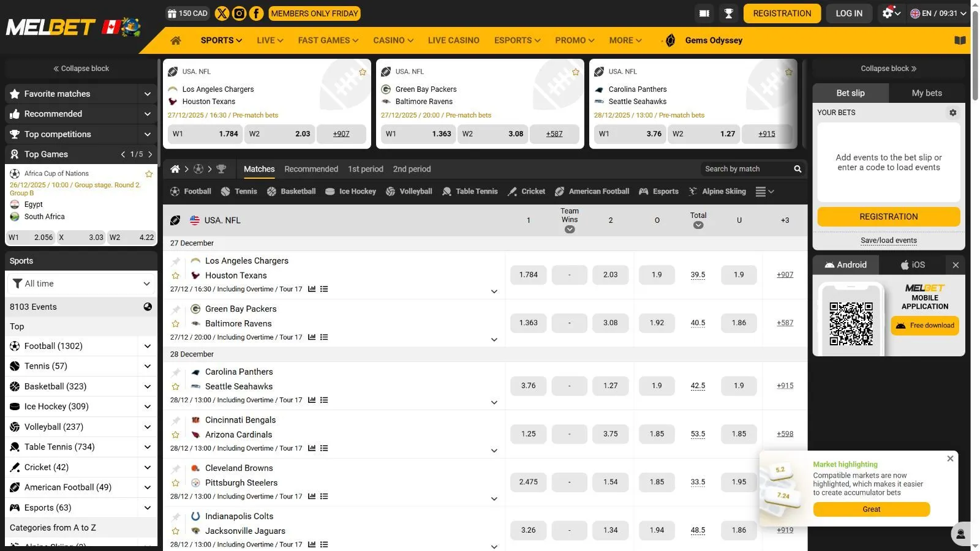Image resolution: width=980 pixels, height=551 pixels.
Task: Open statistics chart icon for Panthers vs Seahawks
Action: (312, 400)
